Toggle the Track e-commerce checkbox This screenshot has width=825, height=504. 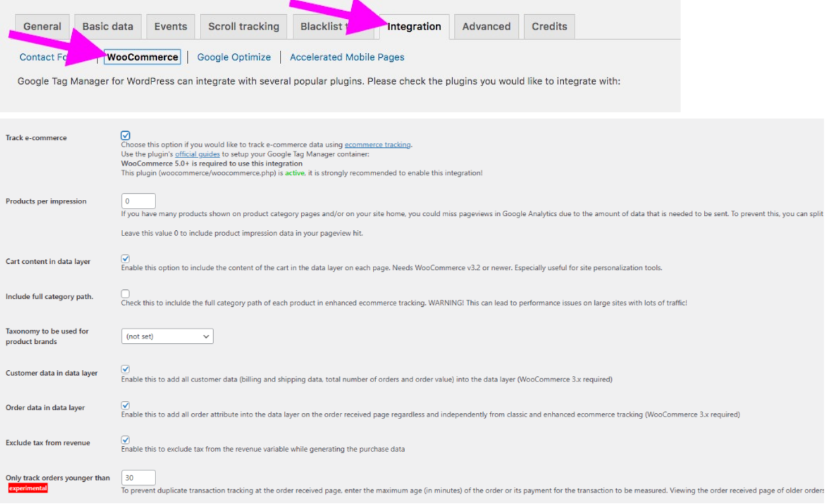[x=126, y=135]
